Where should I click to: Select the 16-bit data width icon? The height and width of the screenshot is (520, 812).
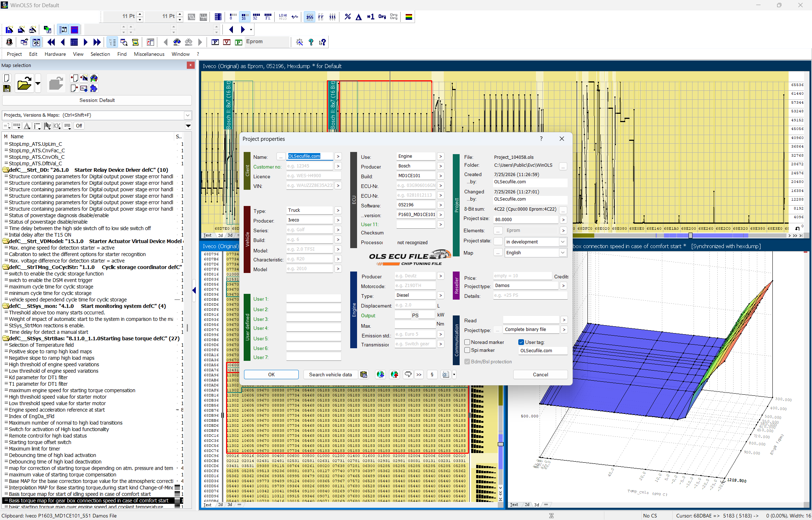pyautogui.click(x=244, y=17)
